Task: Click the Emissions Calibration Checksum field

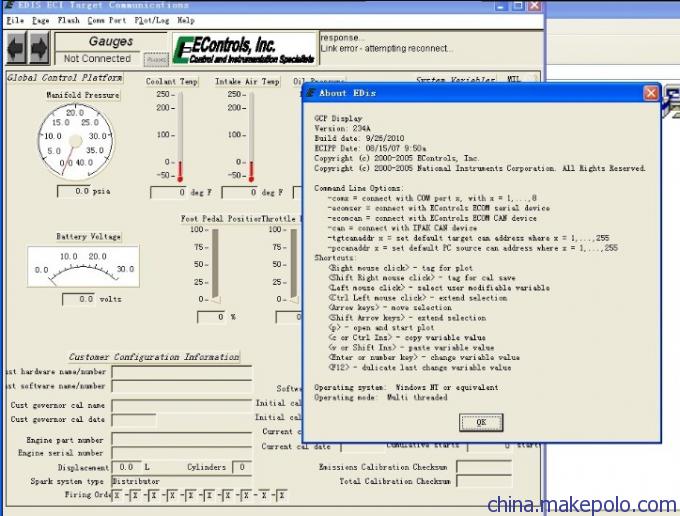Action: pos(484,467)
